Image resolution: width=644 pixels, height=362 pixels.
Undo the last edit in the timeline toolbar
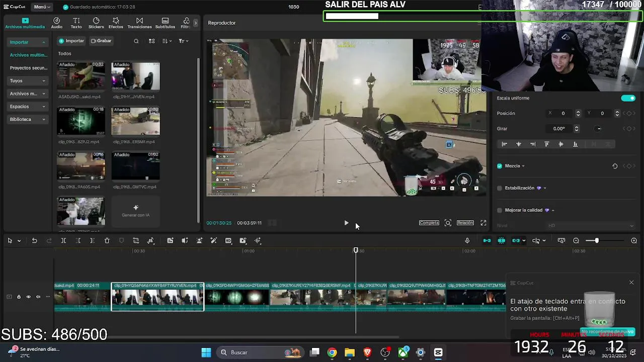(x=34, y=241)
